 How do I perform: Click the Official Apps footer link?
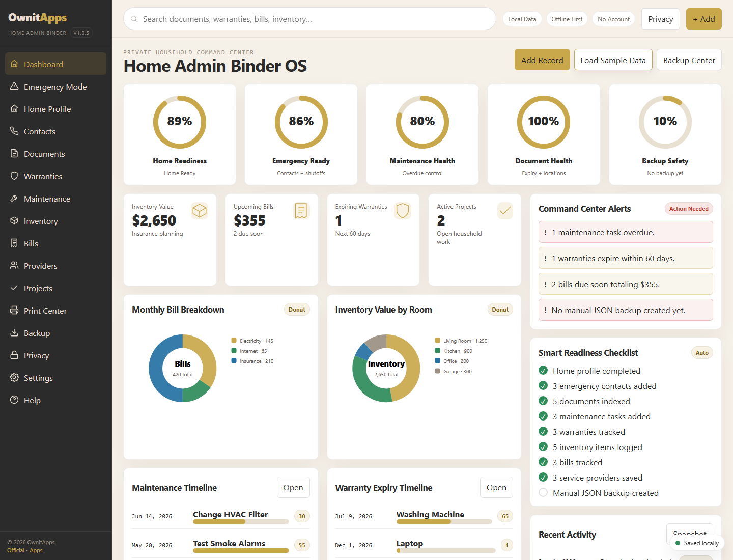click(25, 550)
